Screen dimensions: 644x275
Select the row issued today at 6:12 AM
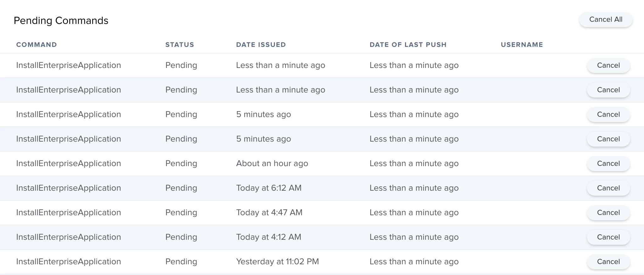pyautogui.click(x=322, y=188)
